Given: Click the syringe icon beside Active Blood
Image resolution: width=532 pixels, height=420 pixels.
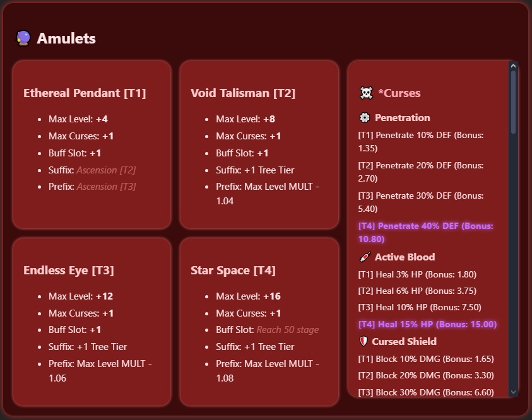Looking at the screenshot, I should tap(365, 257).
